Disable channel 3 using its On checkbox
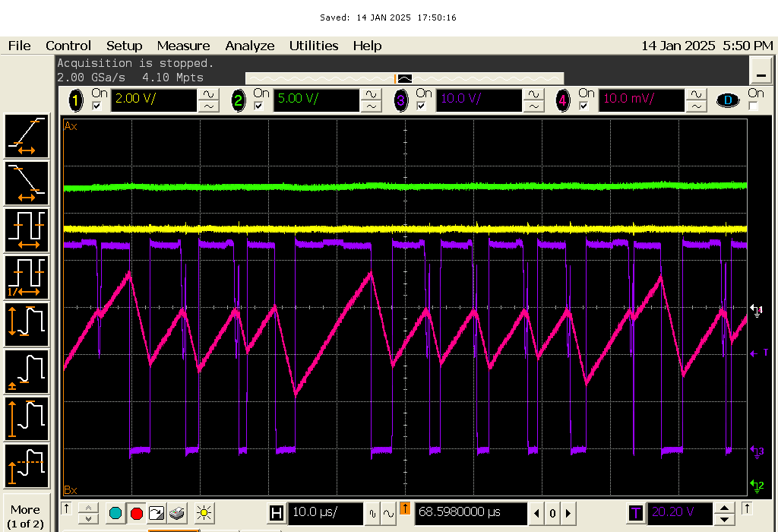 coord(421,106)
